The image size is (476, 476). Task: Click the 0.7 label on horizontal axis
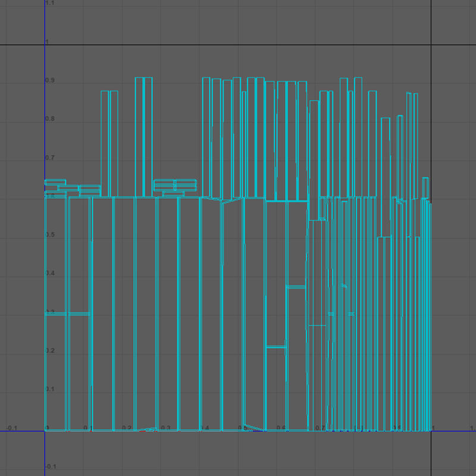320,428
